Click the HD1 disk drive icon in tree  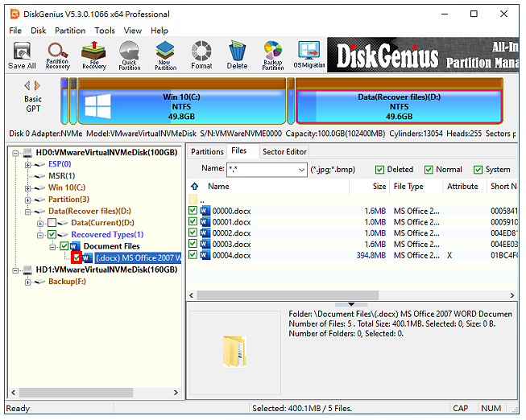27,270
